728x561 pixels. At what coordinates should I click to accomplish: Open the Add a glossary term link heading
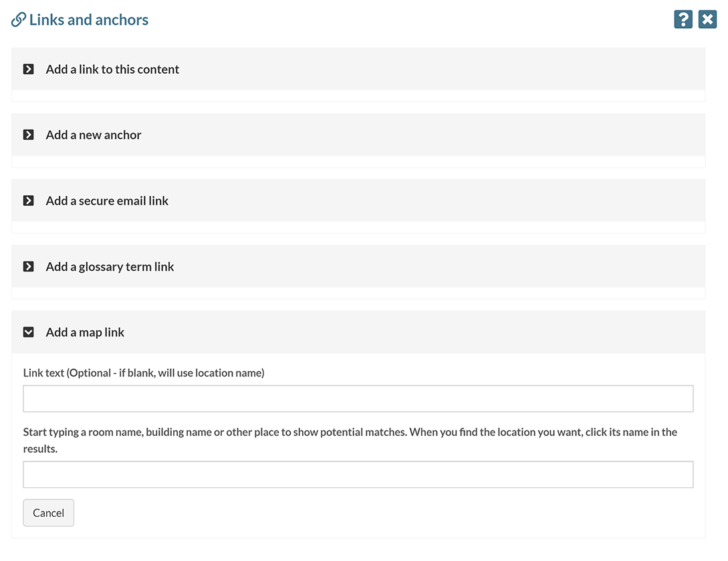pyautogui.click(x=110, y=266)
